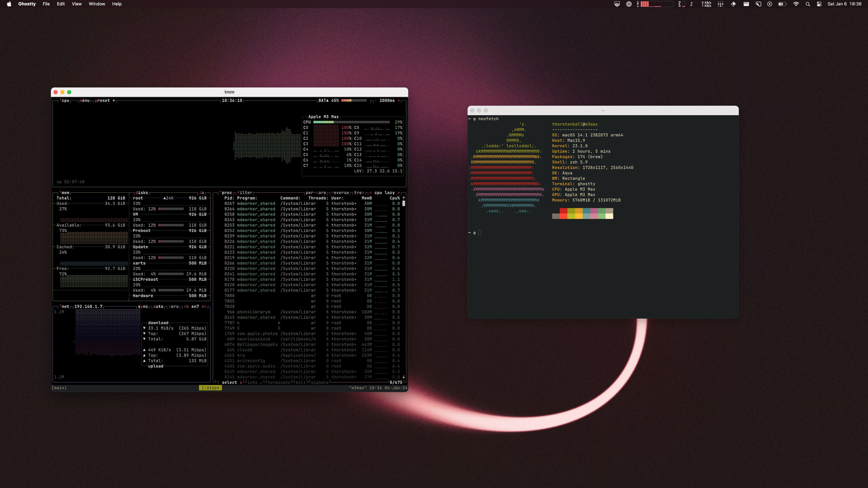868x488 pixels.
Task: Toggle per-core option in btop proc panel
Action: click(x=316, y=193)
